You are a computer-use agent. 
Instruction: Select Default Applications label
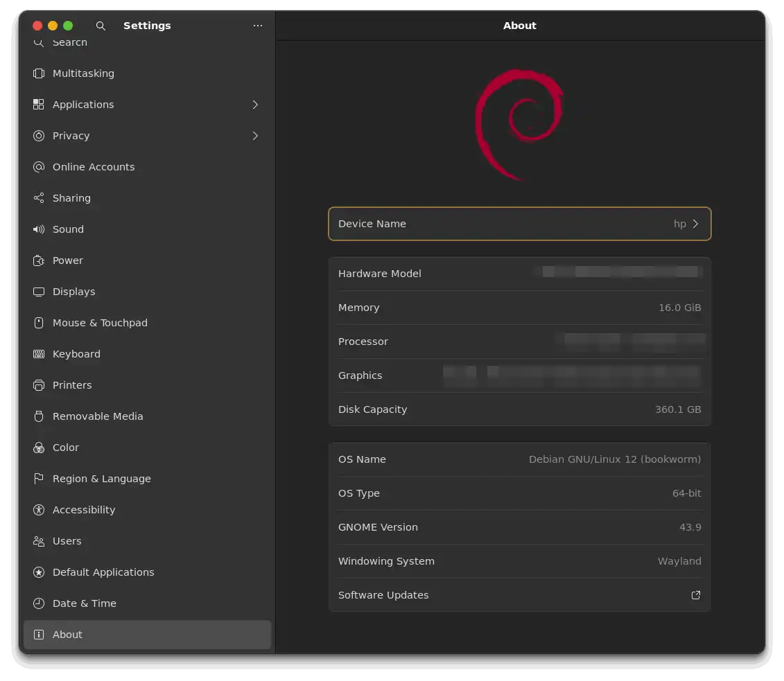coord(103,572)
